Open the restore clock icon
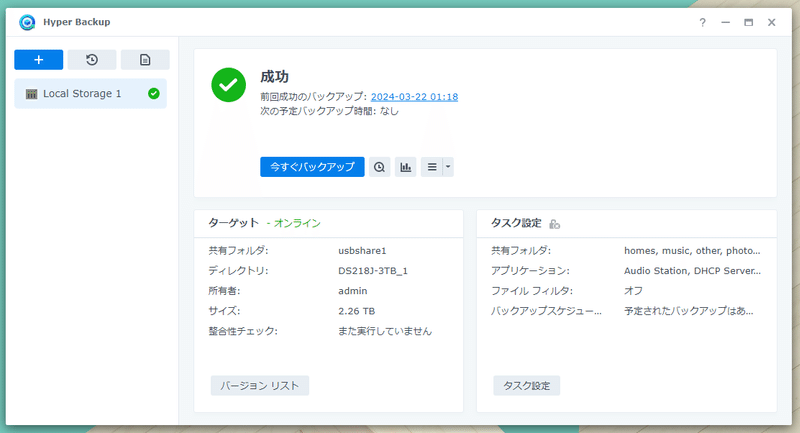The height and width of the screenshot is (433, 800). point(92,60)
